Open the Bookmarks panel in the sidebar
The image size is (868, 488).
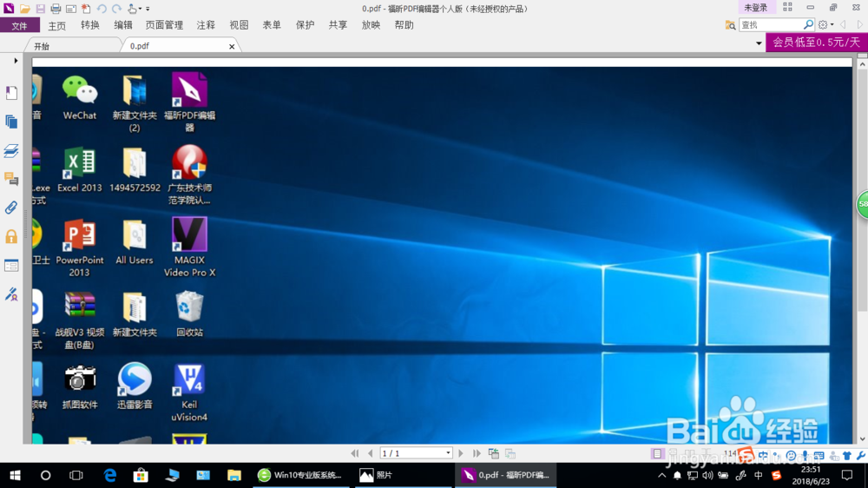(x=11, y=93)
